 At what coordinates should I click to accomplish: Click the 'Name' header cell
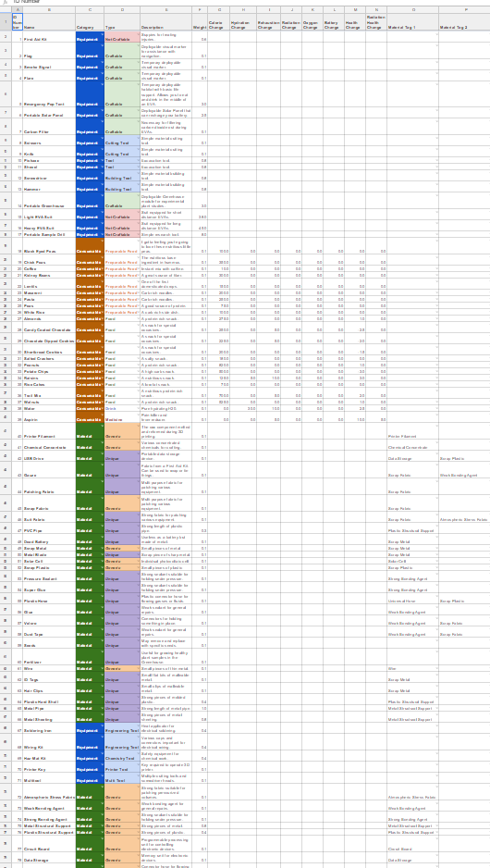(x=48, y=21)
